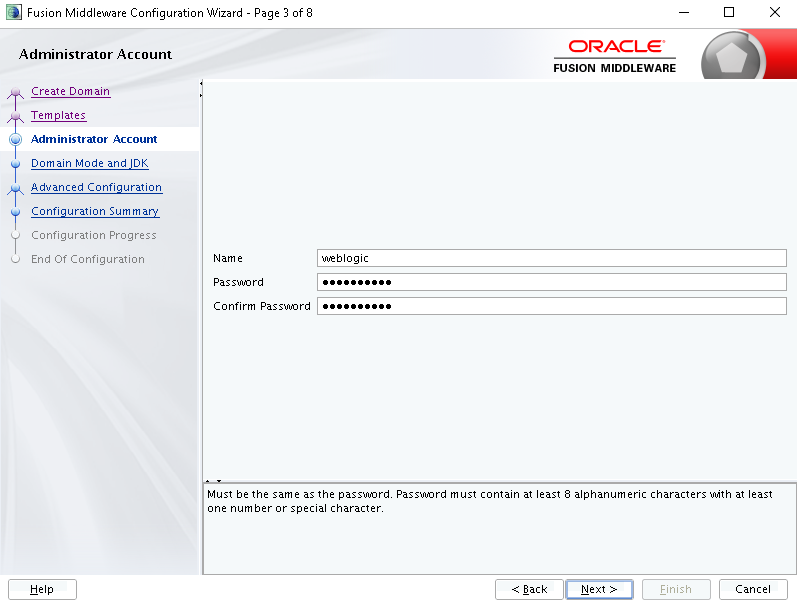The width and height of the screenshot is (797, 603).
Task: Jump to Advanced Configuration step
Action: pos(96,187)
